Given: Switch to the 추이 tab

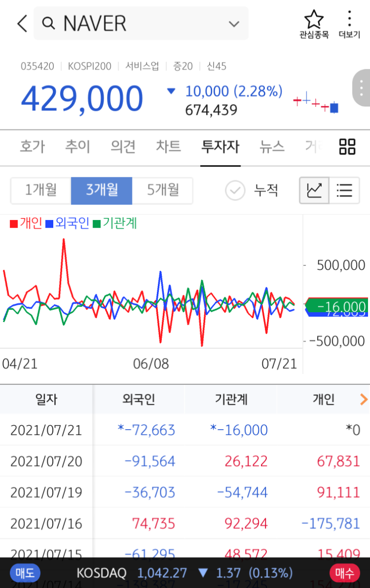Looking at the screenshot, I should 78,146.
